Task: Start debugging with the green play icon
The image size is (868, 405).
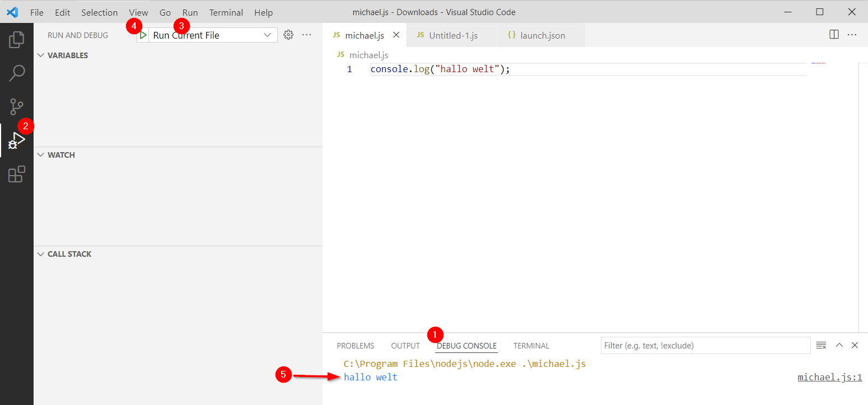Action: [143, 35]
